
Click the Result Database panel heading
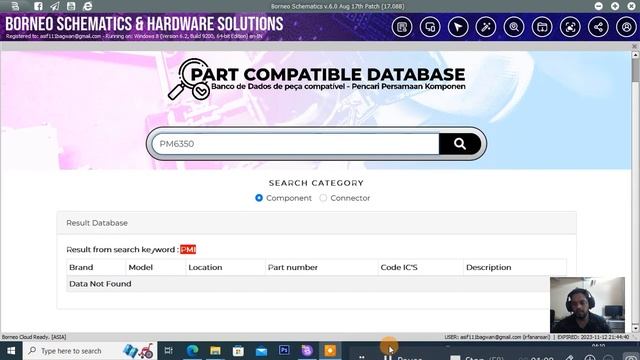pos(316,223)
